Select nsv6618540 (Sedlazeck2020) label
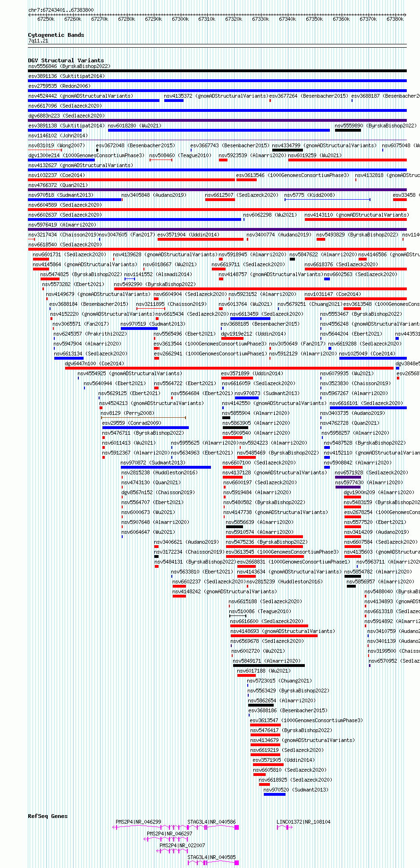420x868 pixels. [65, 244]
